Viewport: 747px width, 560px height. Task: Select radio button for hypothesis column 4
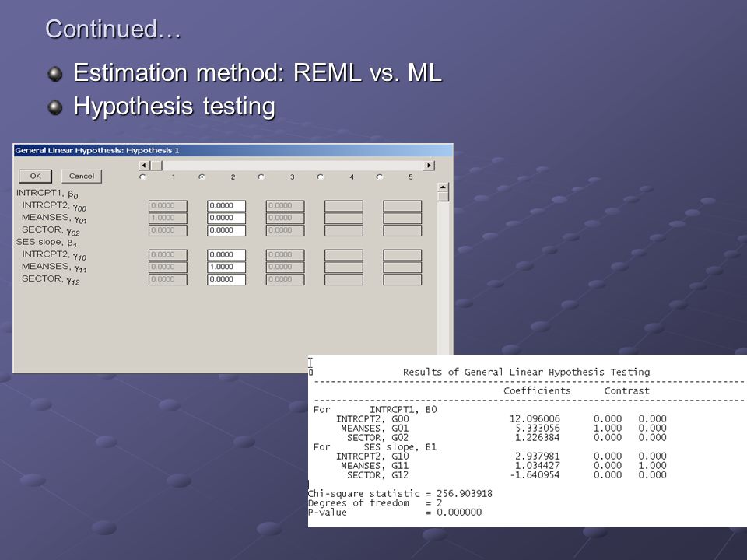tap(320, 177)
